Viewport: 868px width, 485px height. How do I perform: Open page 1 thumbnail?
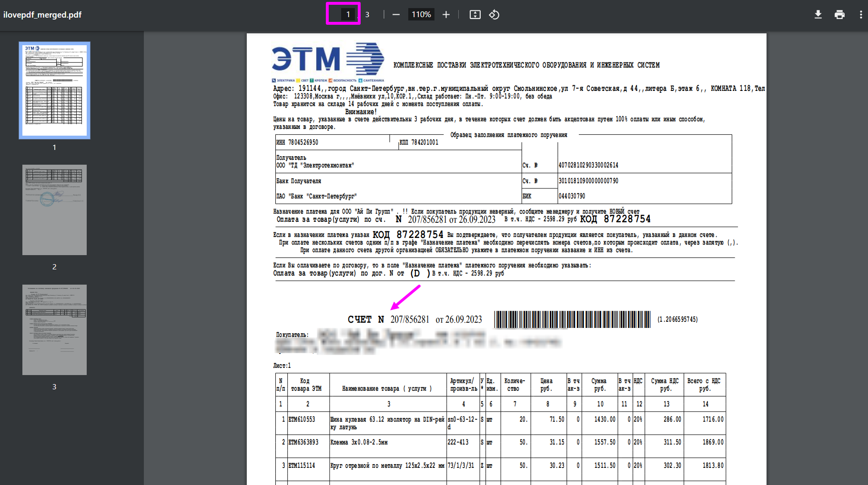(x=54, y=90)
